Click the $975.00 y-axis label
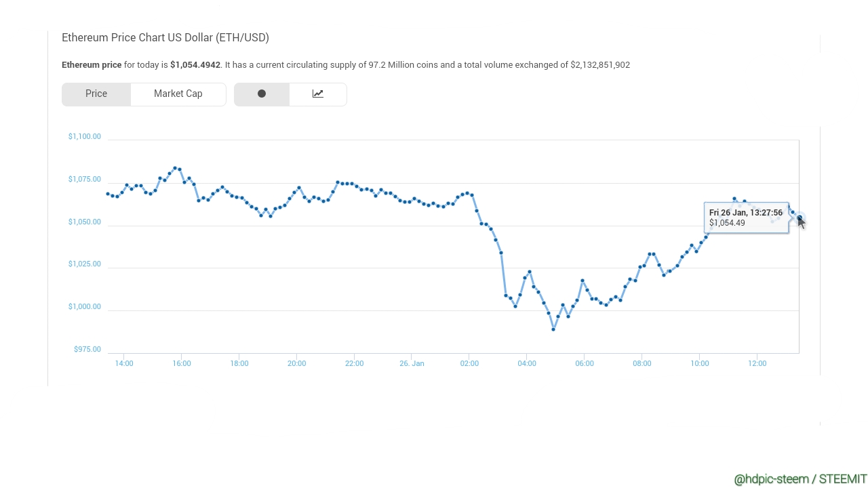 coord(87,350)
